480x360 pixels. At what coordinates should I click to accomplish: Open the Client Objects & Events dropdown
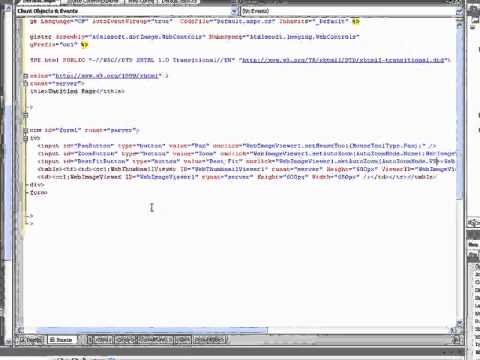pyautogui.click(x=127, y=11)
